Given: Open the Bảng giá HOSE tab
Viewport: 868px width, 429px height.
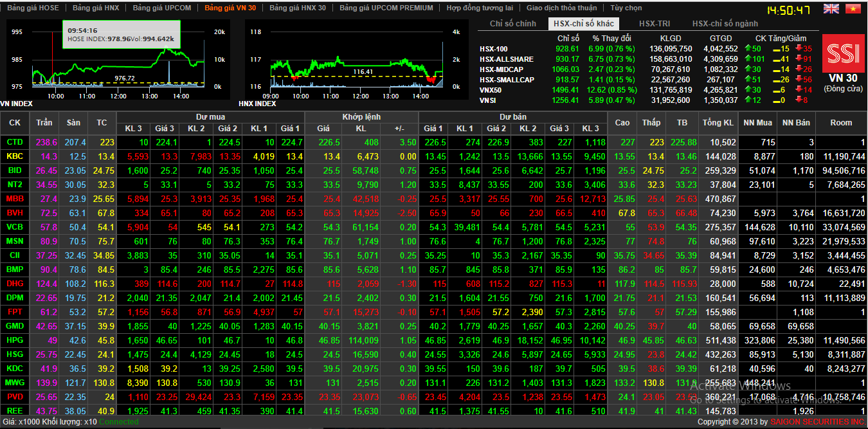Looking at the screenshot, I should [33, 8].
